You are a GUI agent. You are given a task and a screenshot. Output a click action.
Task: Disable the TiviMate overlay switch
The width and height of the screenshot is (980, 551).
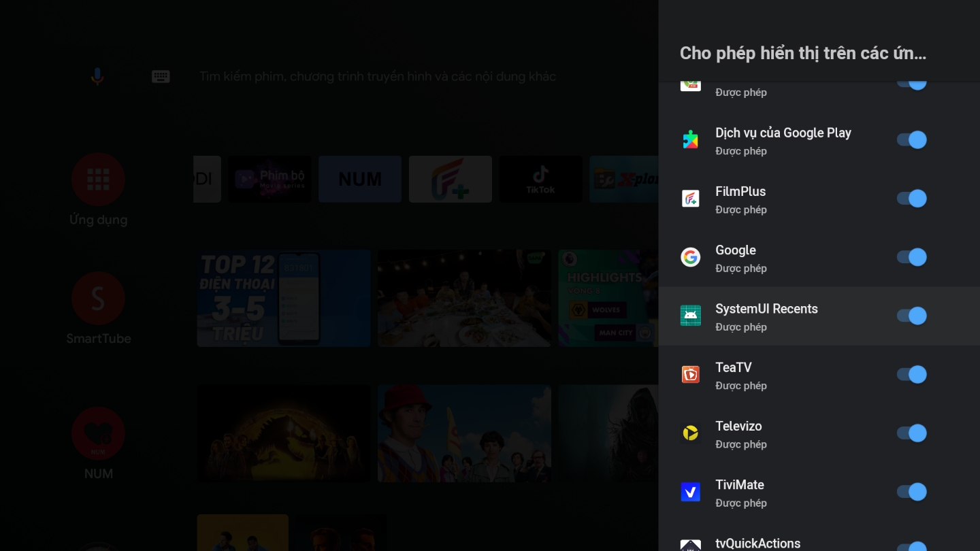tap(912, 492)
